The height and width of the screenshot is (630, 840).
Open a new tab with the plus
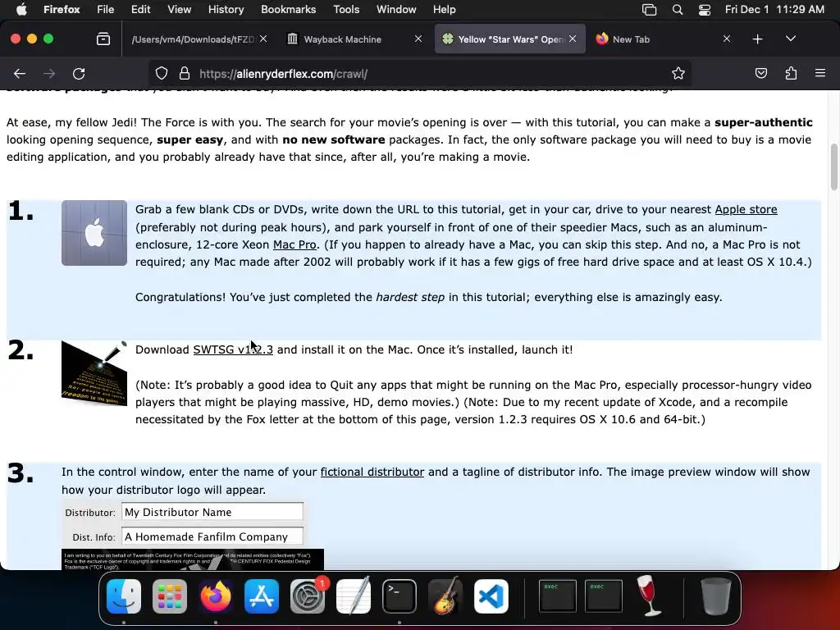757,39
